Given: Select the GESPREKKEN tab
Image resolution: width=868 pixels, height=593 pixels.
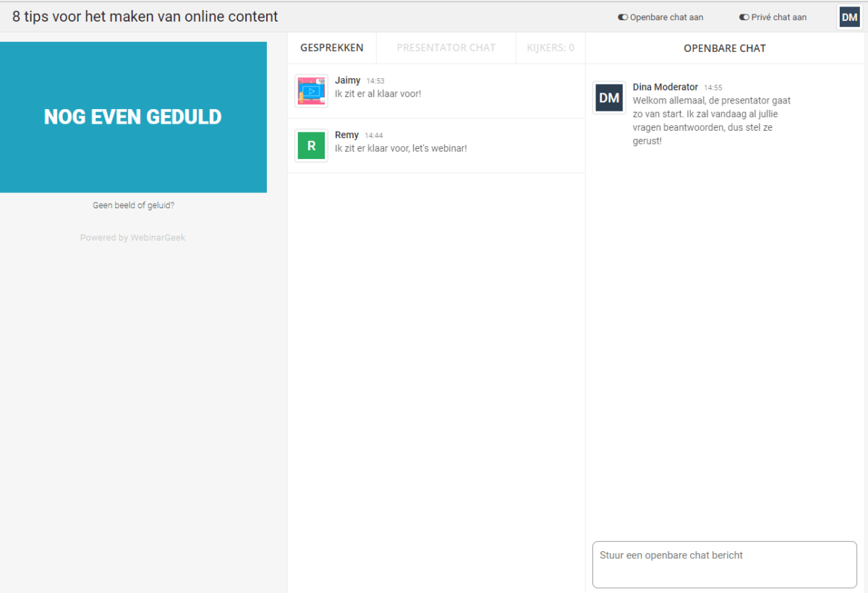Looking at the screenshot, I should pos(332,47).
